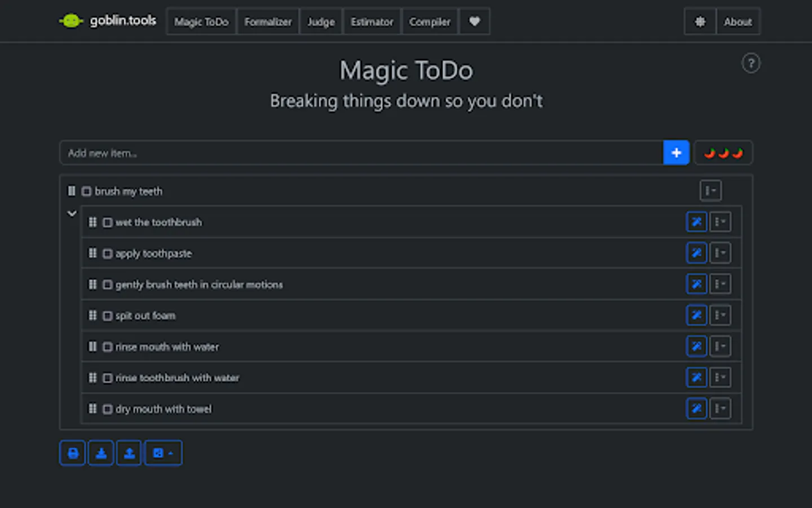The width and height of the screenshot is (812, 508).
Task: Check off 'spit out foam'
Action: pos(107,316)
